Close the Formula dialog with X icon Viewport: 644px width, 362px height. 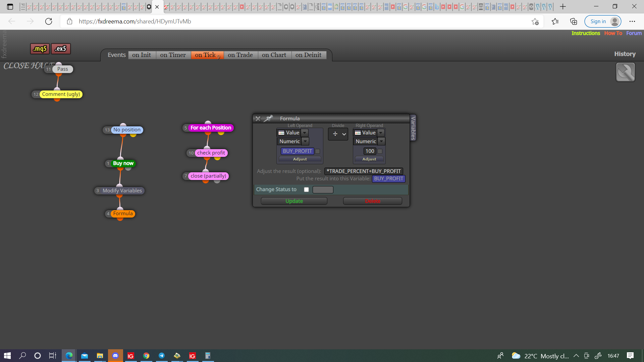pos(258,119)
